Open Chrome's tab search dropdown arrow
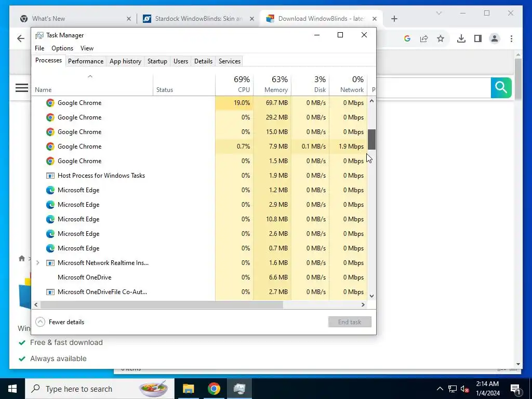This screenshot has height=399, width=532. click(438, 13)
